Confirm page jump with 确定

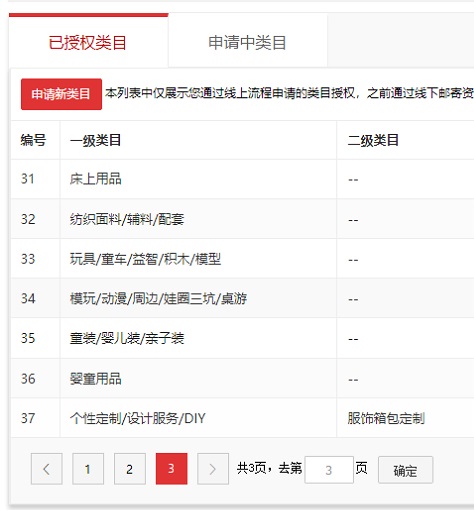pos(405,470)
